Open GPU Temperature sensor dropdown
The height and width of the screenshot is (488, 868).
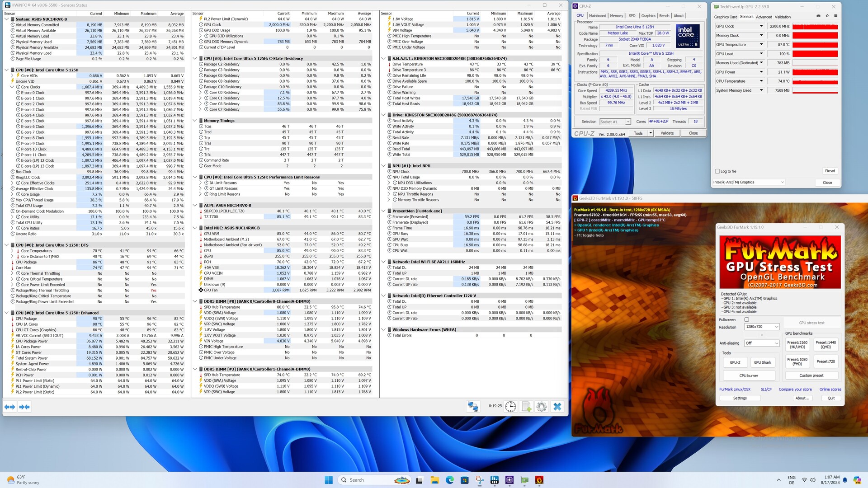tap(761, 44)
